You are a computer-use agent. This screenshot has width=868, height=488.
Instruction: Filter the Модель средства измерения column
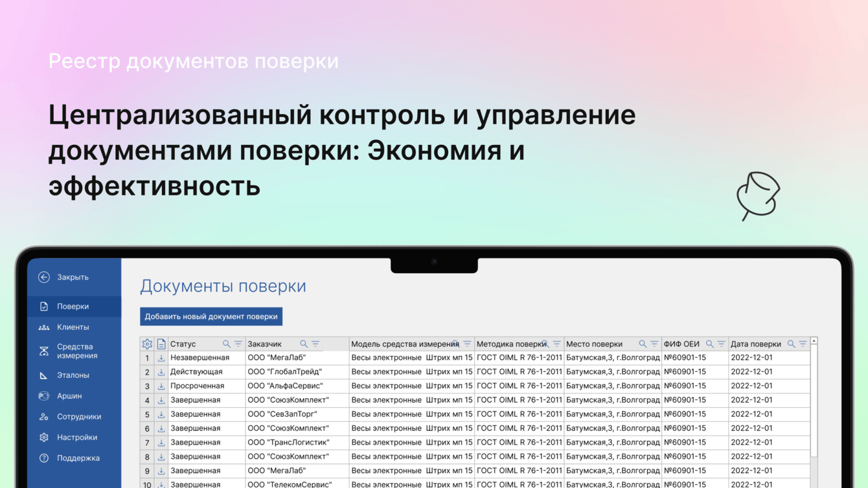click(467, 344)
